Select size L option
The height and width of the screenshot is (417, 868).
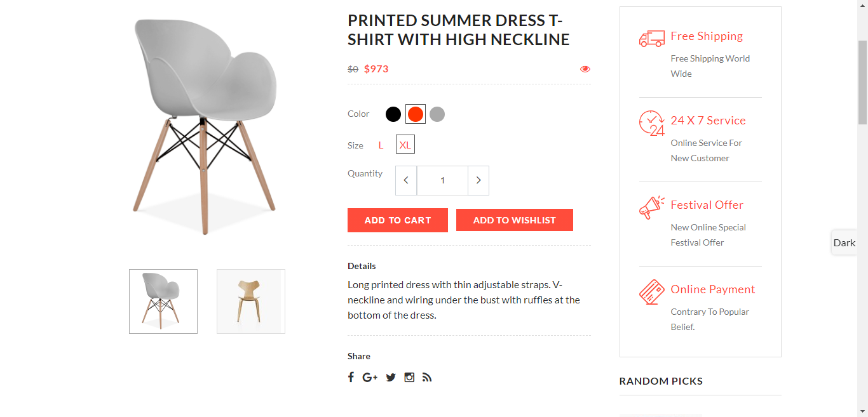click(381, 145)
